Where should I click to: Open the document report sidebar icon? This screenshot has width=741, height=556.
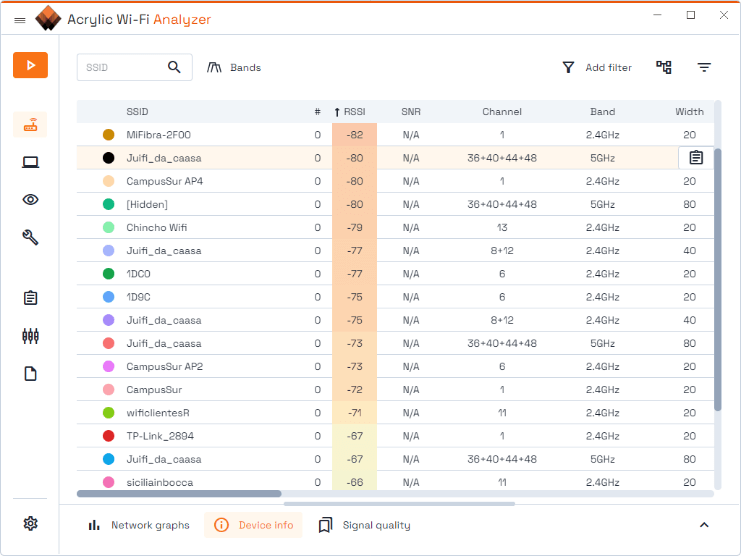[x=30, y=373]
